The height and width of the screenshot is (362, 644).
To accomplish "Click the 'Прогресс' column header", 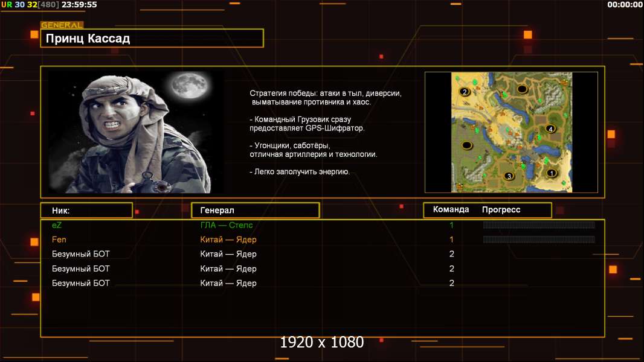I will coord(501,210).
